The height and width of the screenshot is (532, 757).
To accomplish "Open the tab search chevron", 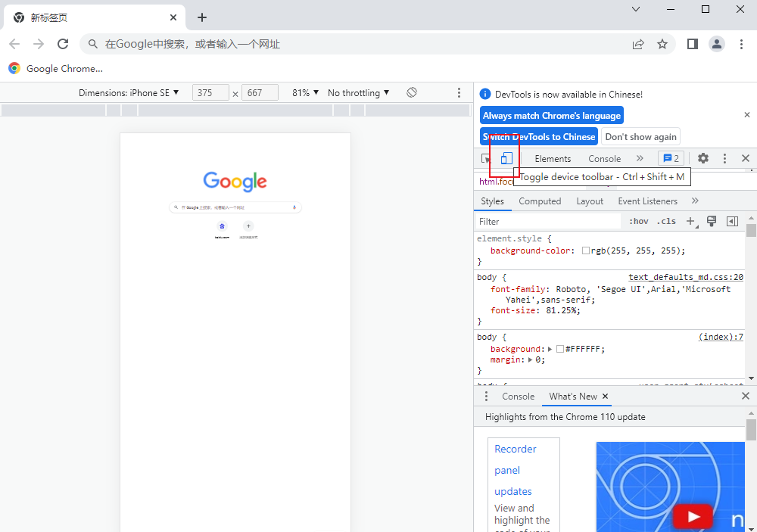I will [x=636, y=9].
